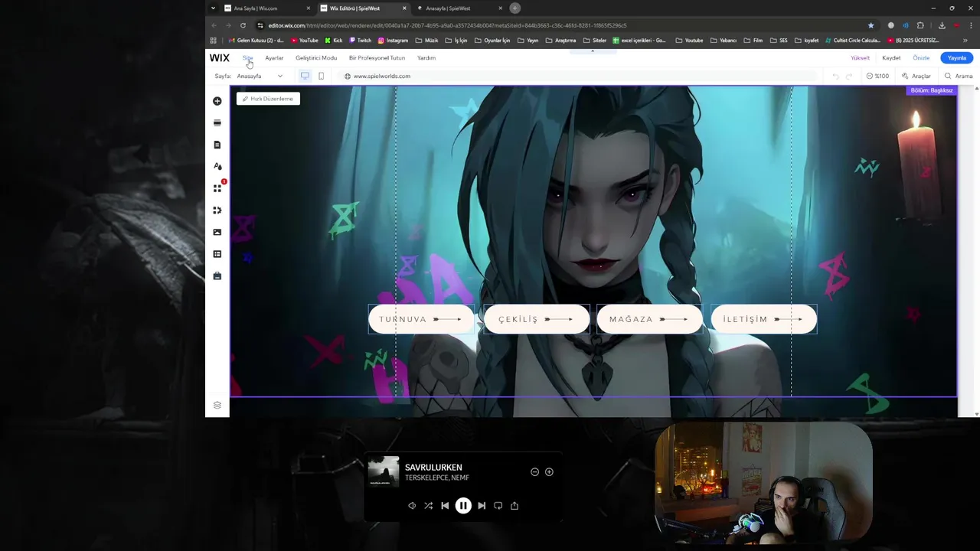Skip to next track in player
This screenshot has height=551, width=980.
coord(482,506)
